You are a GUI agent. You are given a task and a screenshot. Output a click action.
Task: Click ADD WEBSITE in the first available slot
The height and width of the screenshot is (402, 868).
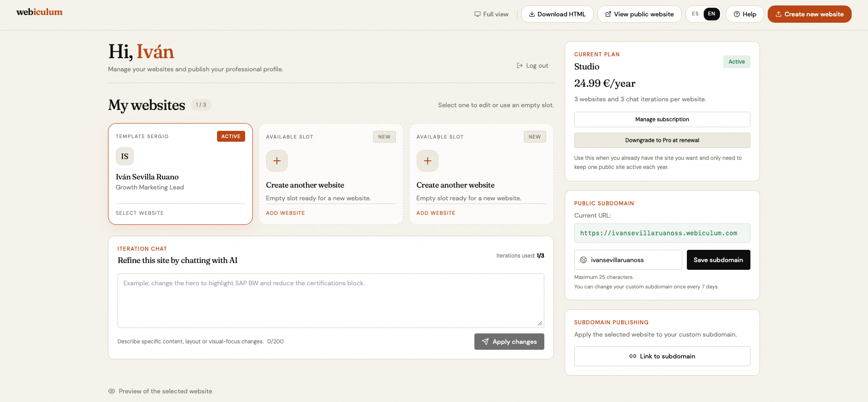[286, 213]
